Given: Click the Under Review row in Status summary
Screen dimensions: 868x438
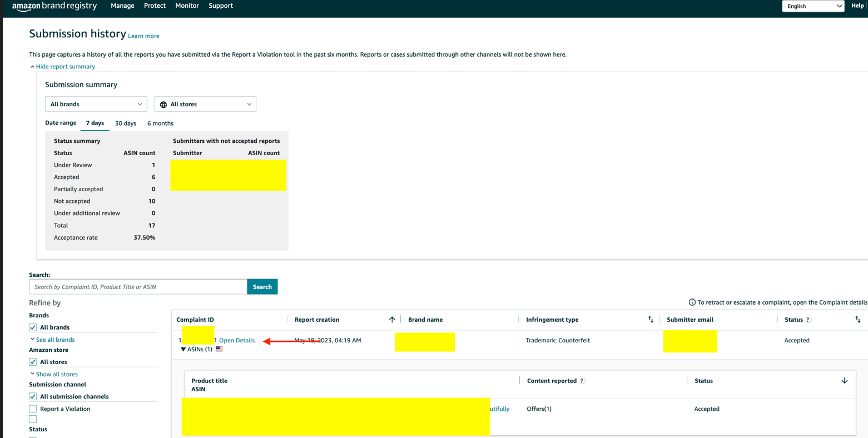Looking at the screenshot, I should point(105,165).
